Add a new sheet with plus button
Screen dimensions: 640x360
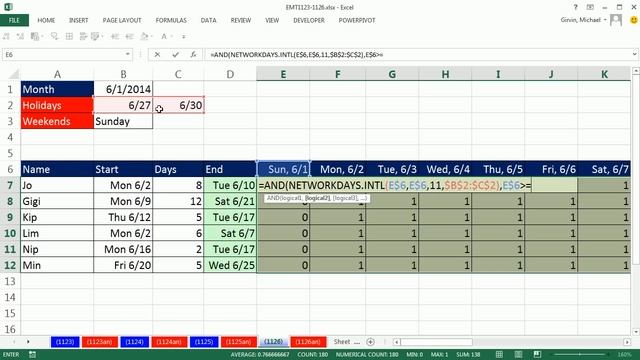click(x=370, y=342)
